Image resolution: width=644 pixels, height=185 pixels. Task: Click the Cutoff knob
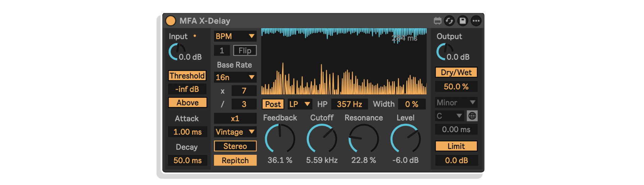coord(322,139)
